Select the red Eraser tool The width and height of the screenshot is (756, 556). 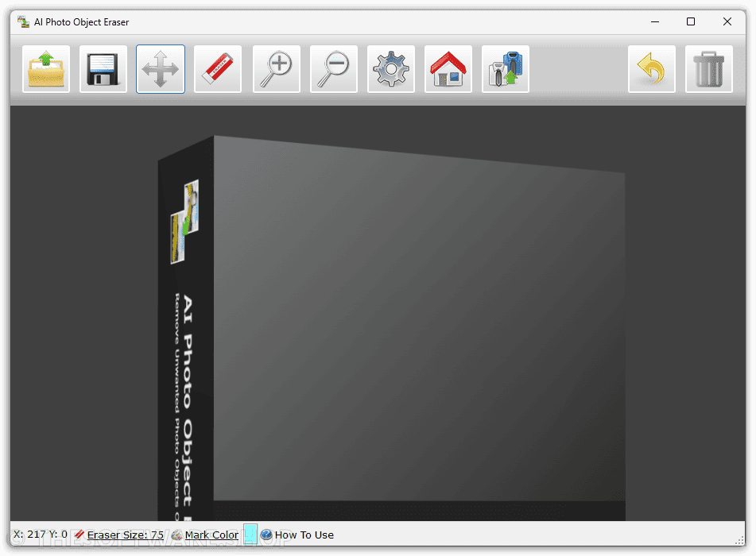pyautogui.click(x=218, y=69)
